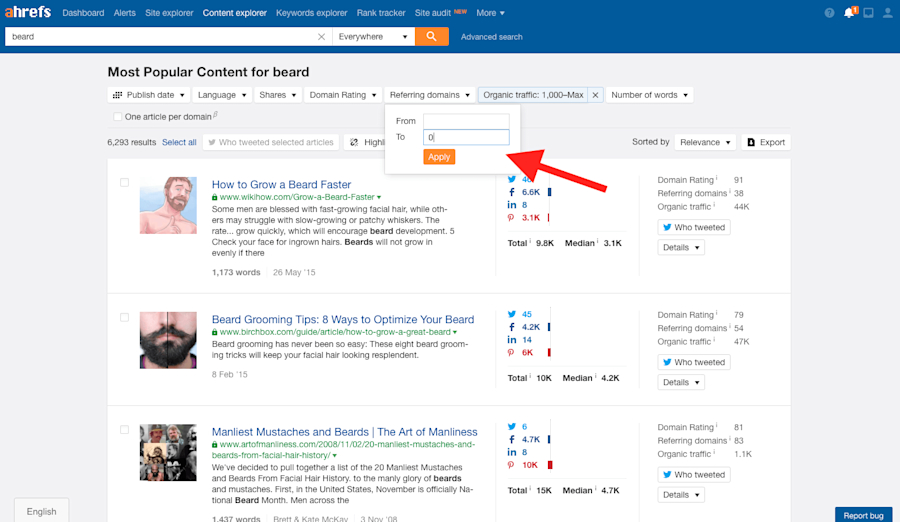Open the Ahrefs logo home link
This screenshot has width=900, height=522.
pyautogui.click(x=28, y=12)
